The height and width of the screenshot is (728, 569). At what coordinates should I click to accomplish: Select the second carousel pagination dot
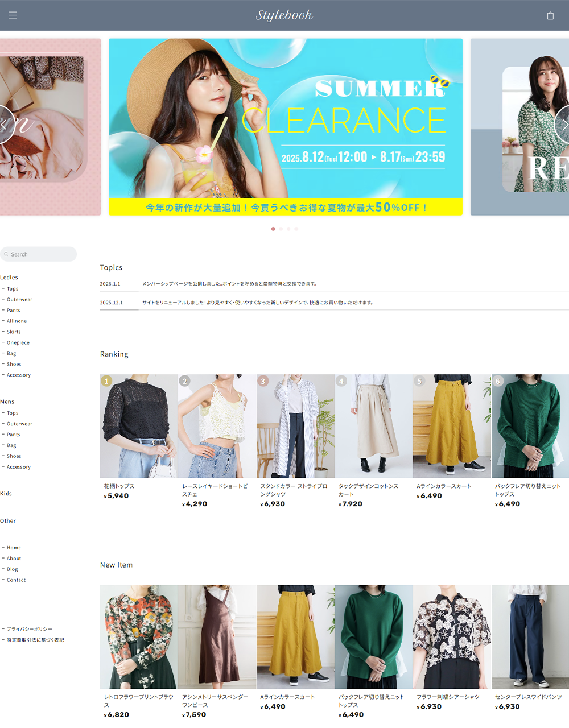tap(281, 229)
